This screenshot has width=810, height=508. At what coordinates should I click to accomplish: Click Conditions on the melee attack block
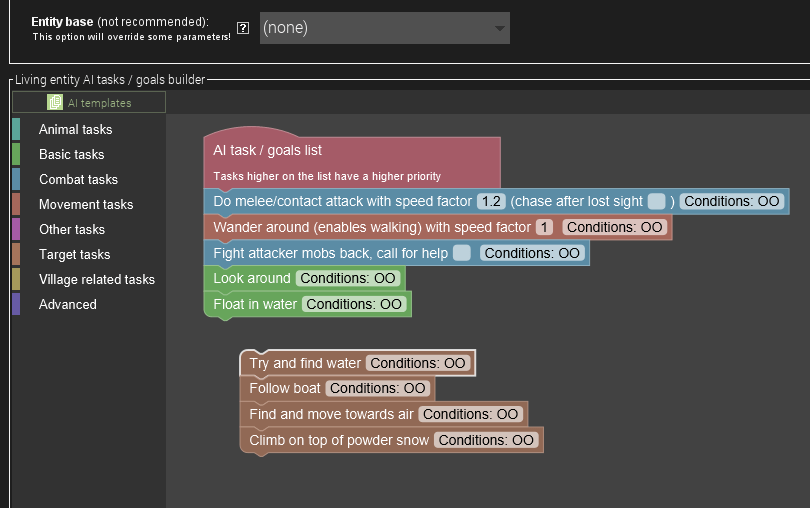pos(731,201)
